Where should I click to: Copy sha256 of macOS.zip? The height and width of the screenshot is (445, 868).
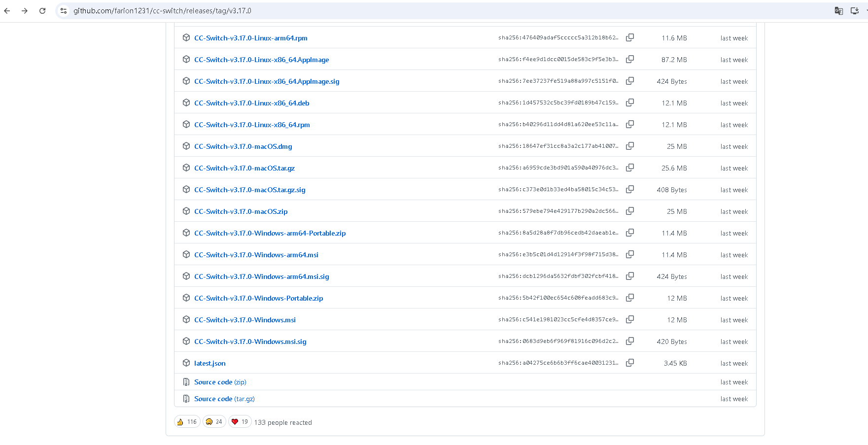click(630, 211)
